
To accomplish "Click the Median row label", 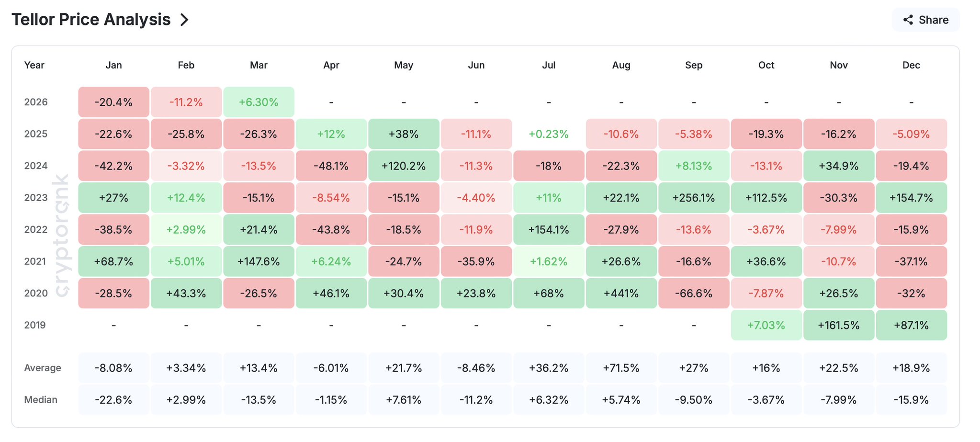I will tap(41, 400).
